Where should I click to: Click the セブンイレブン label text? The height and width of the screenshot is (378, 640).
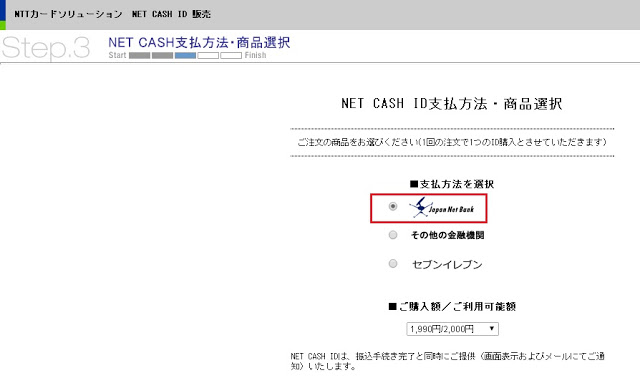pos(447,265)
